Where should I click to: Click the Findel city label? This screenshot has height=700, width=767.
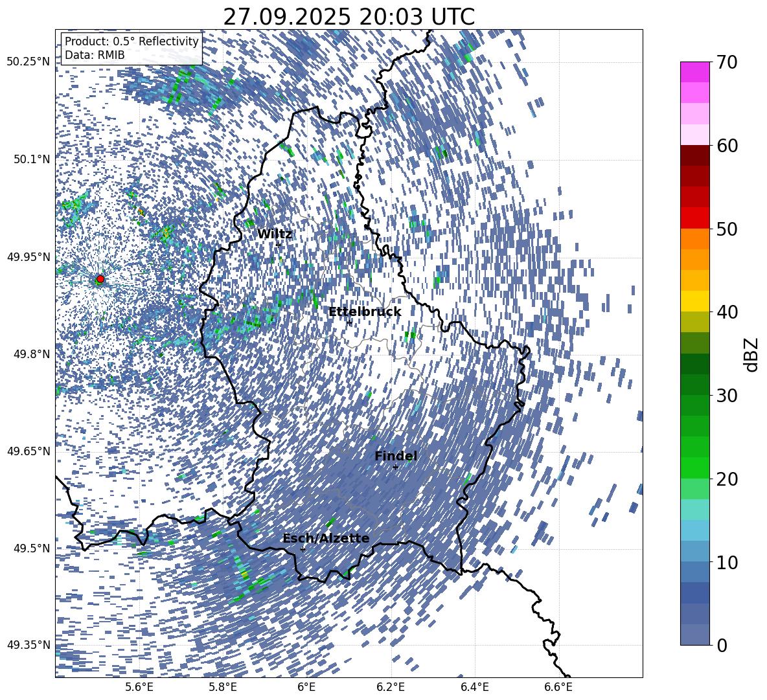[x=396, y=456]
